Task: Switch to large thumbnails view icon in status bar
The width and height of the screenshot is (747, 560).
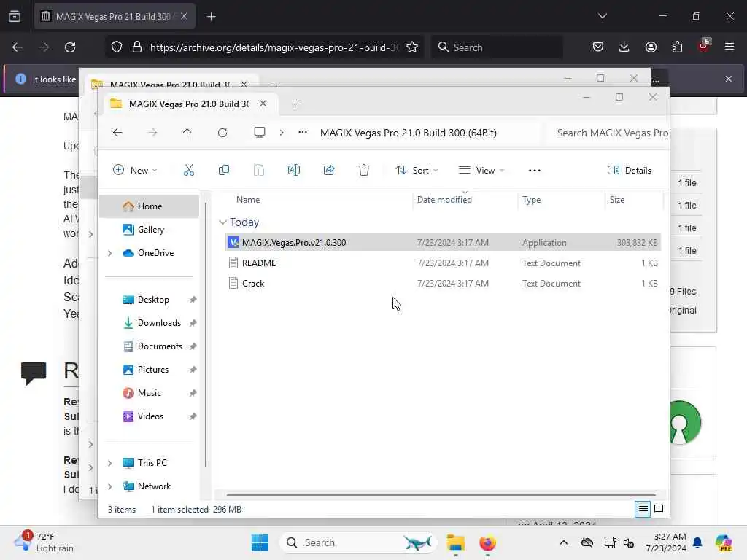Action: click(x=659, y=509)
